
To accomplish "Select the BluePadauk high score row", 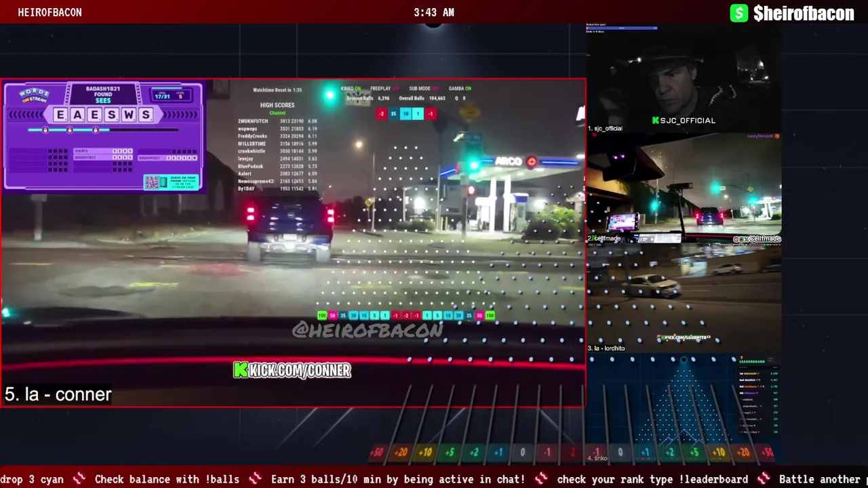I will point(277,166).
